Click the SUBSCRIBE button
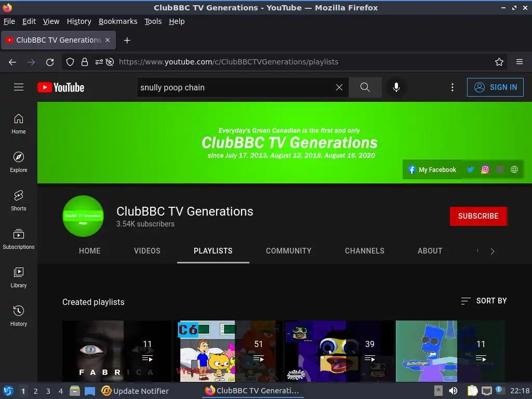Viewport: 532px width, 399px height. [x=478, y=216]
